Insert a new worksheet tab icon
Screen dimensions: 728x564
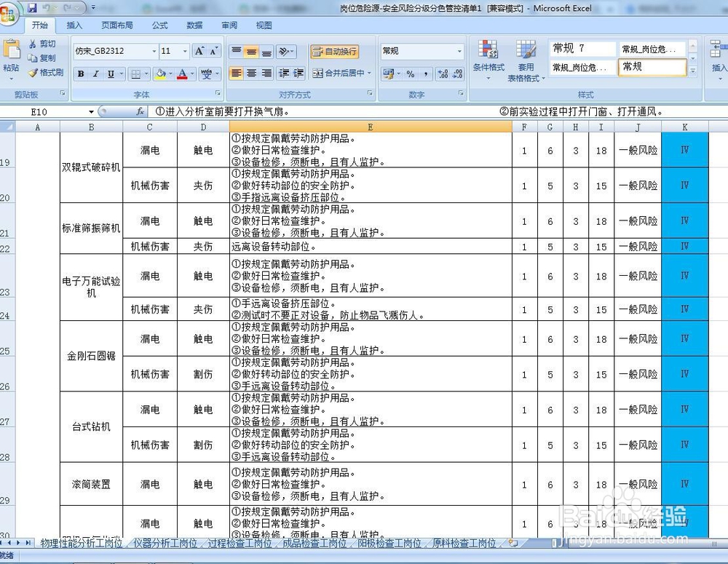point(513,543)
